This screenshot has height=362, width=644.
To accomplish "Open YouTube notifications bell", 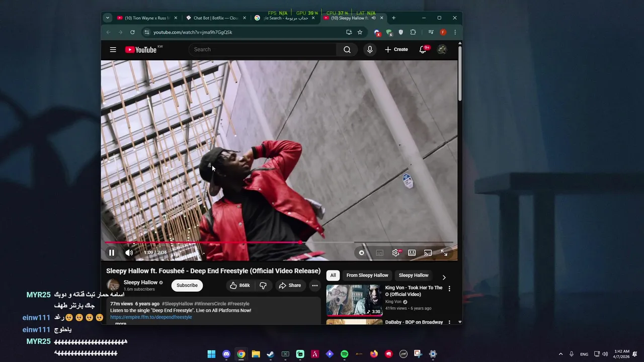I will coord(423,49).
